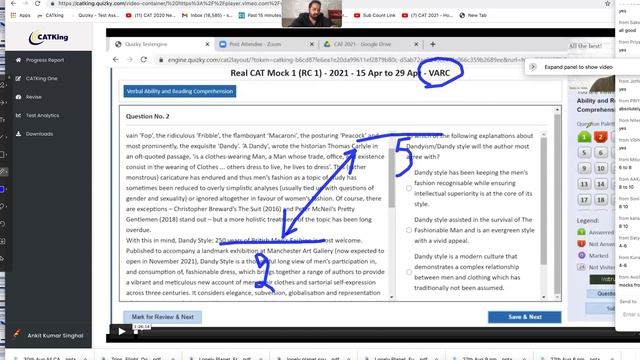The width and height of the screenshot is (640, 360).
Task: Click the undo arrow in annotation toolbar
Action: [x=2, y=224]
